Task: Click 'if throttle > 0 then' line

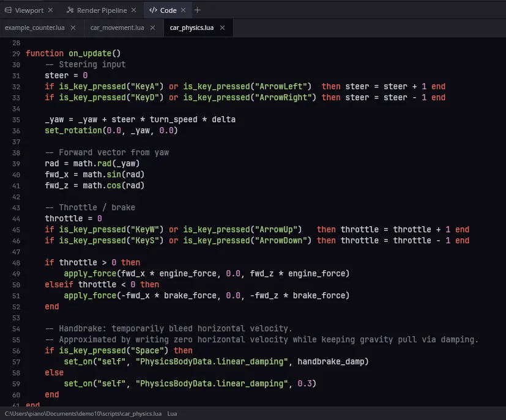Action: coord(92,263)
